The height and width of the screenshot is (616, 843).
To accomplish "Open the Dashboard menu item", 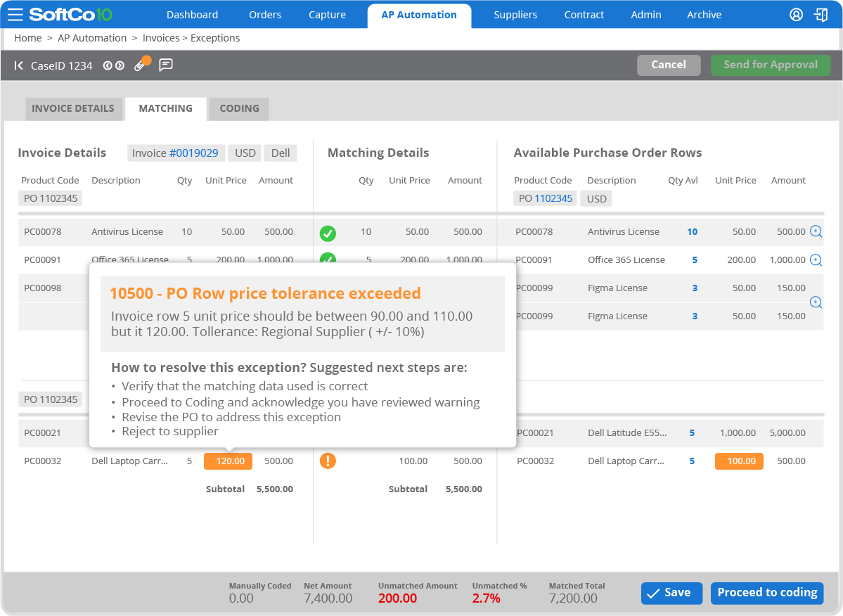I will coord(192,15).
